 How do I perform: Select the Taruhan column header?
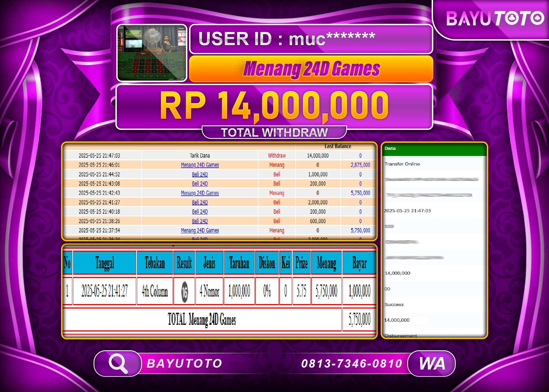(239, 263)
